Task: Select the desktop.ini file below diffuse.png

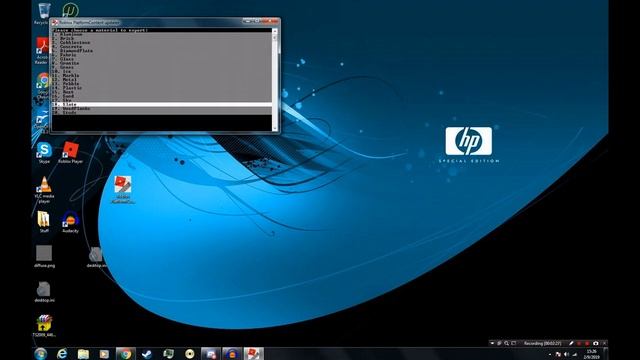Action: (44, 291)
